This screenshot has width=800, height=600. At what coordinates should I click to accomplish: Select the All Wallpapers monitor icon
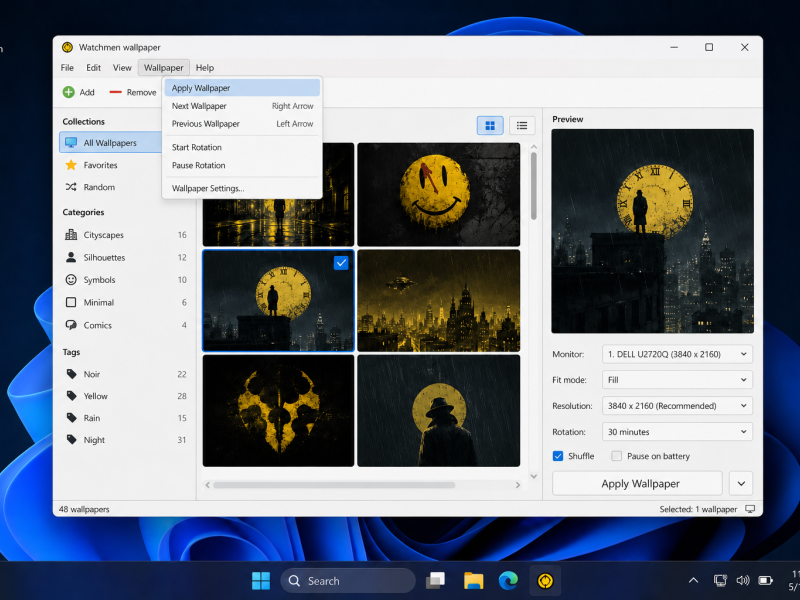coord(71,142)
